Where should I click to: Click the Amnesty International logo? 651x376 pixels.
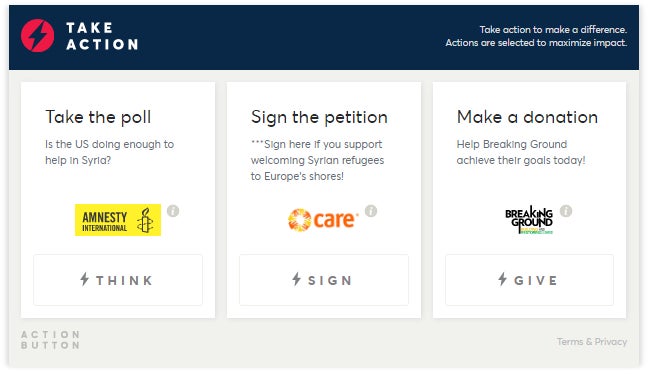click(118, 220)
